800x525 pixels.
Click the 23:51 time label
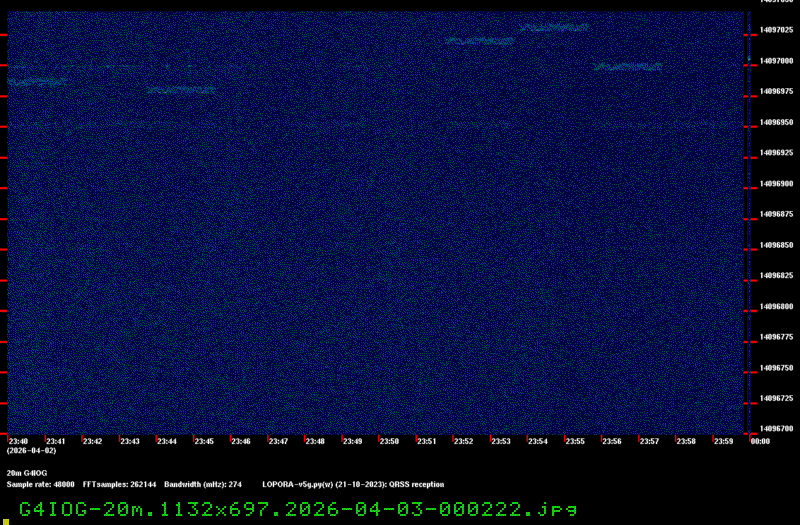point(427,441)
